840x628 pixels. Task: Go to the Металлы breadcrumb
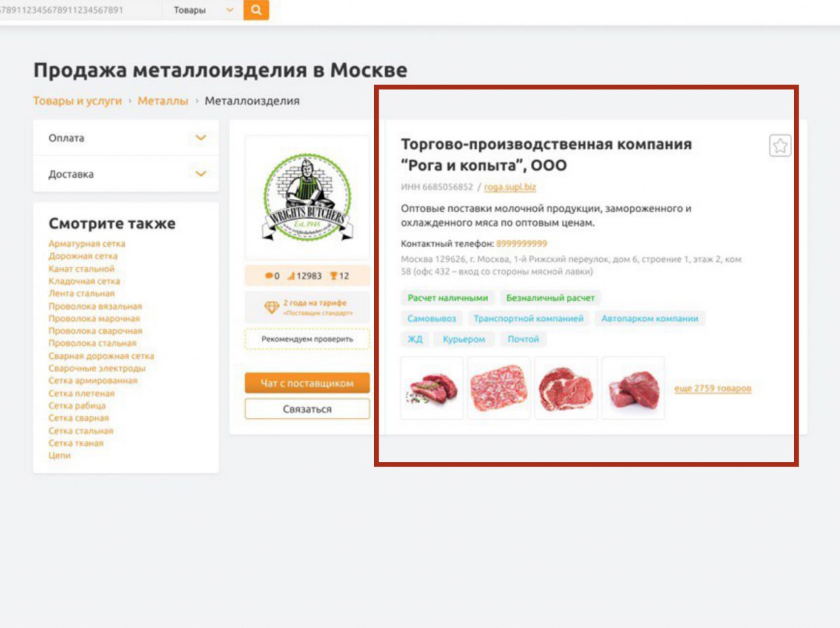163,100
